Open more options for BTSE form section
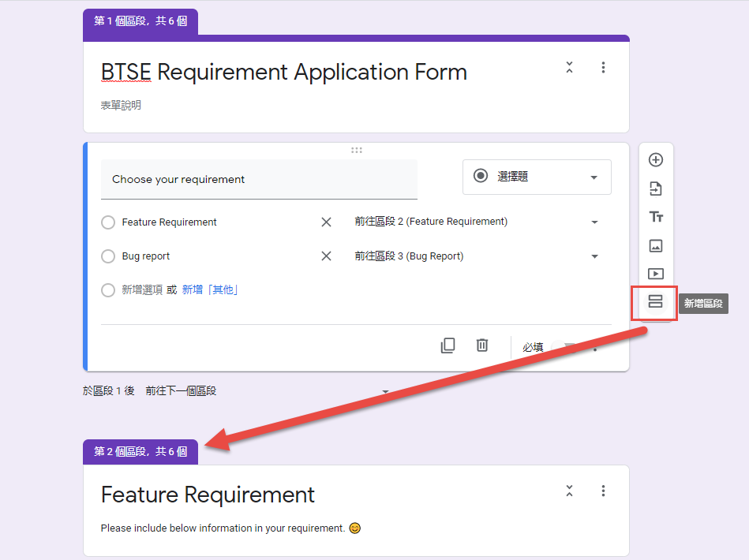This screenshot has height=560, width=749. [x=603, y=67]
